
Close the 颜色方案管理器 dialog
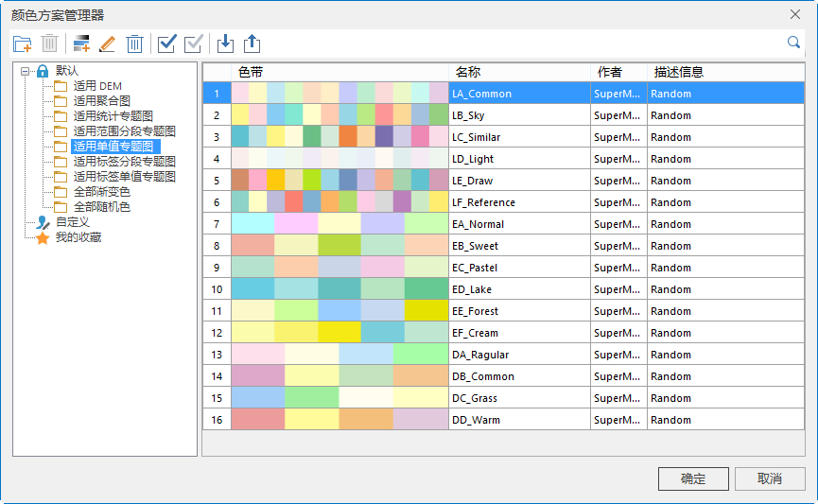point(795,14)
